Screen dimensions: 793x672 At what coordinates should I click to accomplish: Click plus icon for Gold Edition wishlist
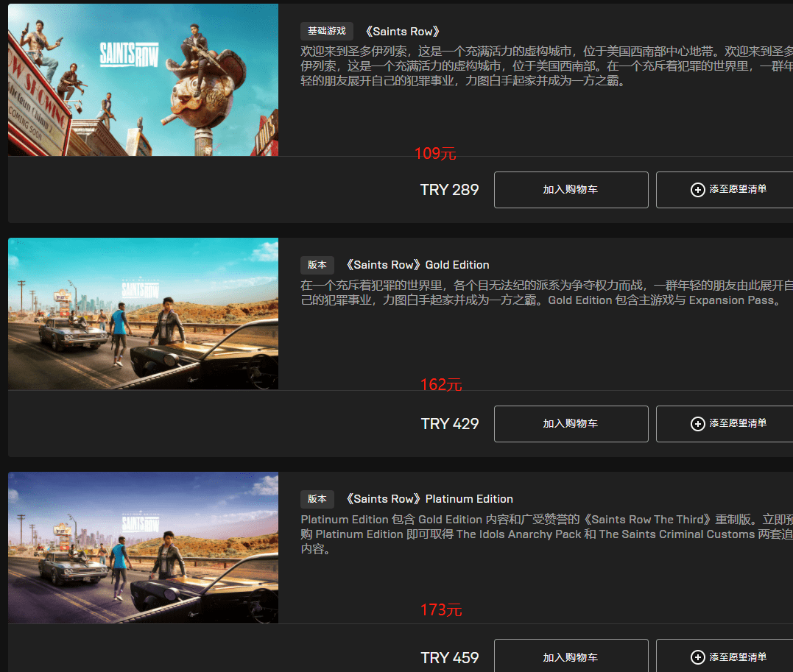[x=697, y=424]
